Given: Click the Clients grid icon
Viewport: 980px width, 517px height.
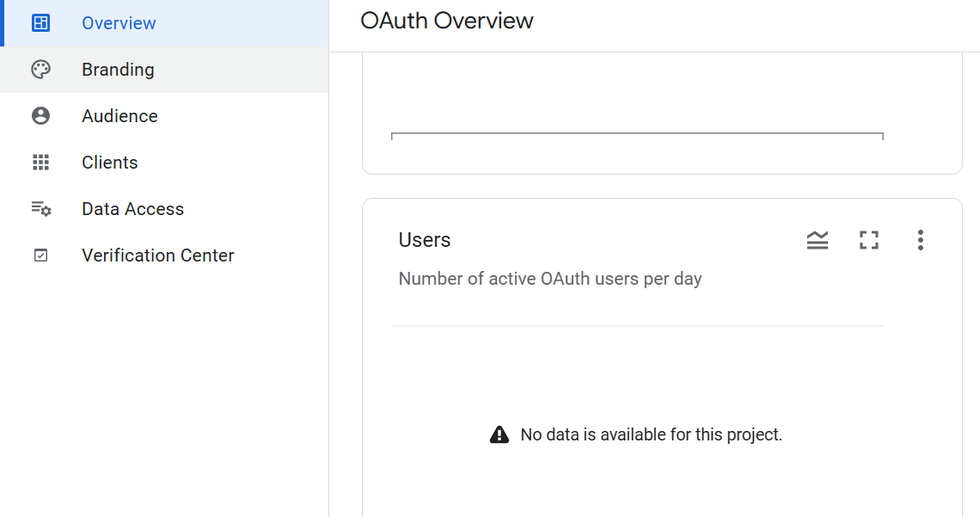Looking at the screenshot, I should click(x=40, y=163).
